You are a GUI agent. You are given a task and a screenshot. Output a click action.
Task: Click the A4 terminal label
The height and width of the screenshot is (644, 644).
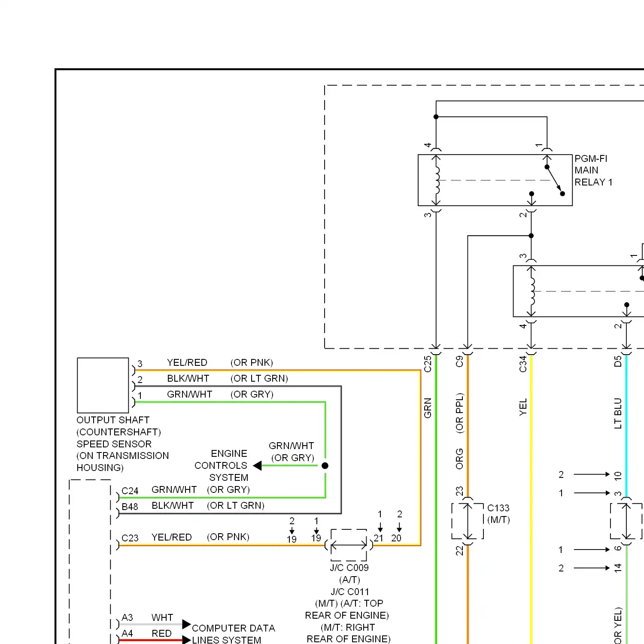tap(128, 633)
